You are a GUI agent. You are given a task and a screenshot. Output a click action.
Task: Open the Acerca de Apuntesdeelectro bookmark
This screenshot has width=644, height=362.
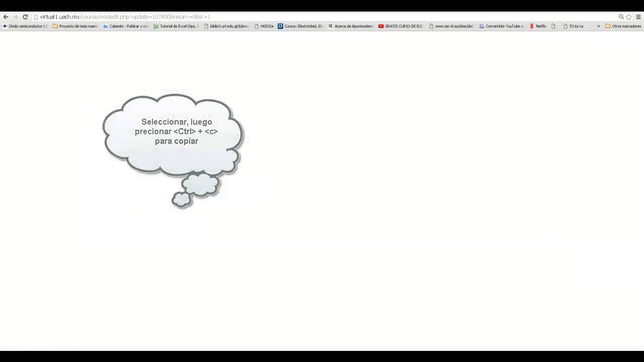click(351, 26)
